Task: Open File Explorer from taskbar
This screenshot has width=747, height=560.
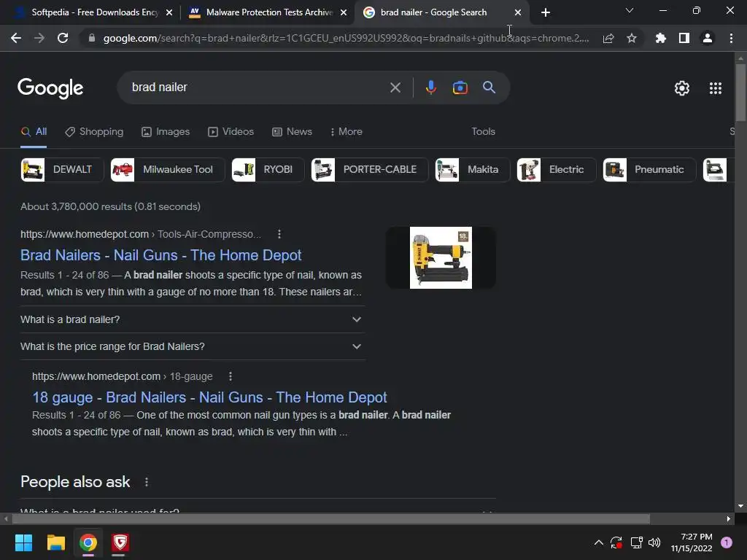Action: [55, 542]
